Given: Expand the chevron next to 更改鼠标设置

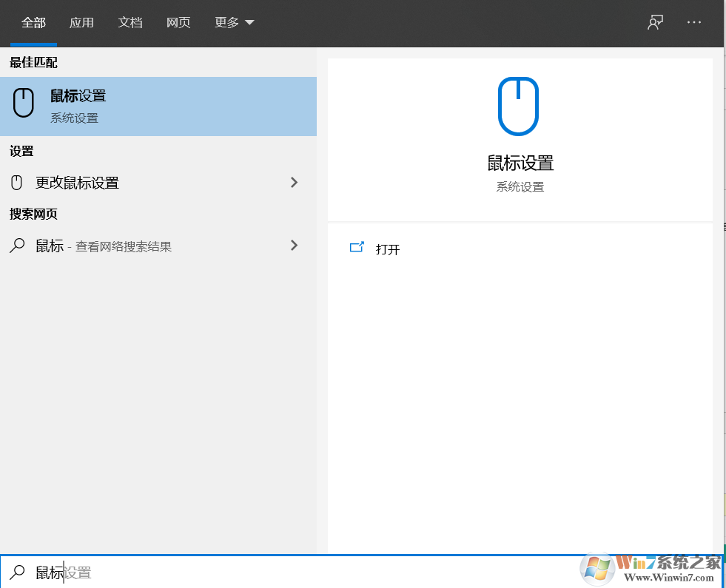Looking at the screenshot, I should click(294, 182).
